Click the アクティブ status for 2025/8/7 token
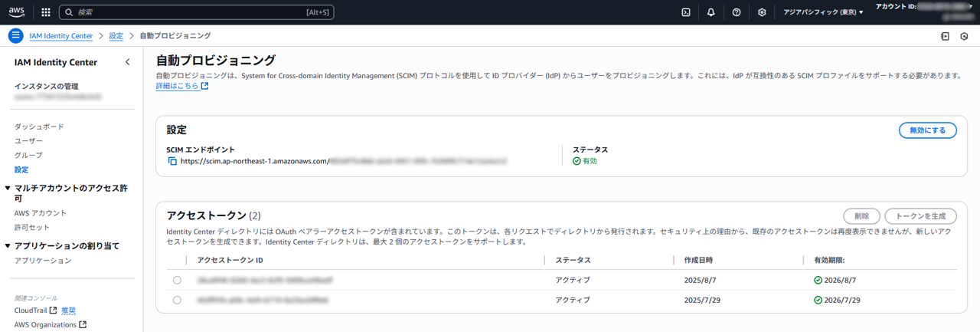 pyautogui.click(x=573, y=280)
